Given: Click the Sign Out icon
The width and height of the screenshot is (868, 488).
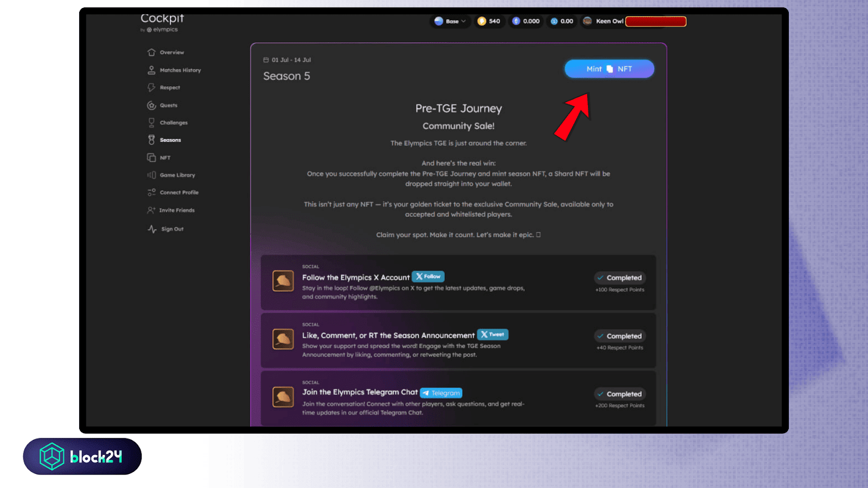Looking at the screenshot, I should click(152, 229).
